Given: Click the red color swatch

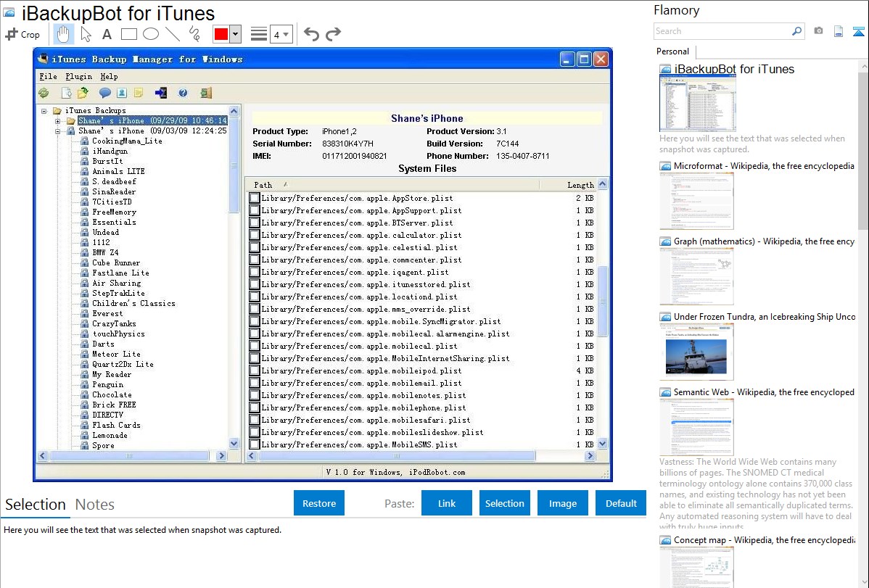Looking at the screenshot, I should (x=221, y=34).
